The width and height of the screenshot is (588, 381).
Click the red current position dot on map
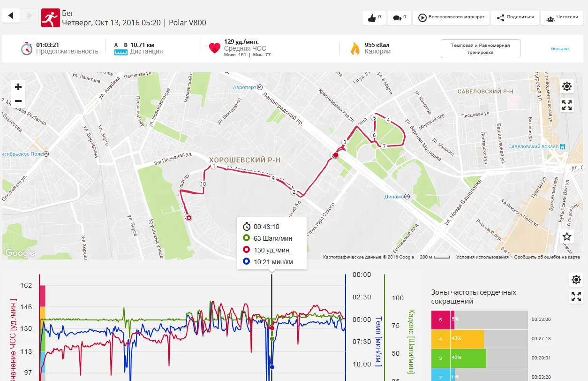click(x=335, y=155)
